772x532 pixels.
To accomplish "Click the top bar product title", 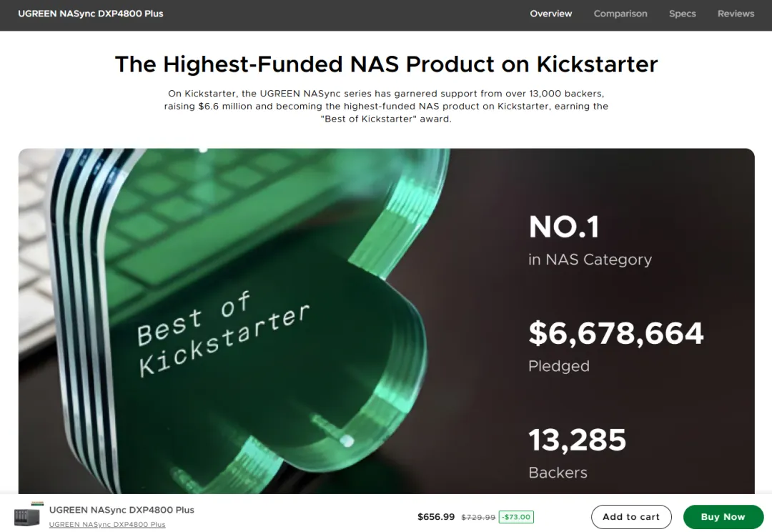I will click(91, 14).
